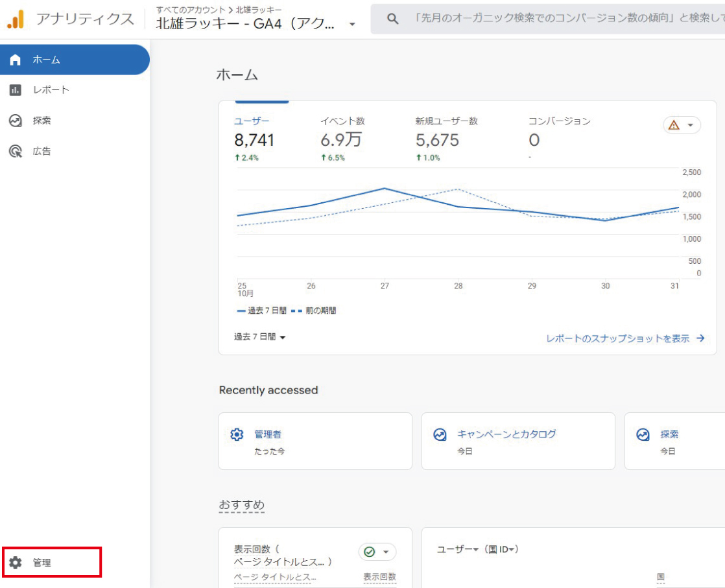Viewport: 725px width, 588px height.
Task: Click the おすすめ section heading
Action: [x=242, y=504]
